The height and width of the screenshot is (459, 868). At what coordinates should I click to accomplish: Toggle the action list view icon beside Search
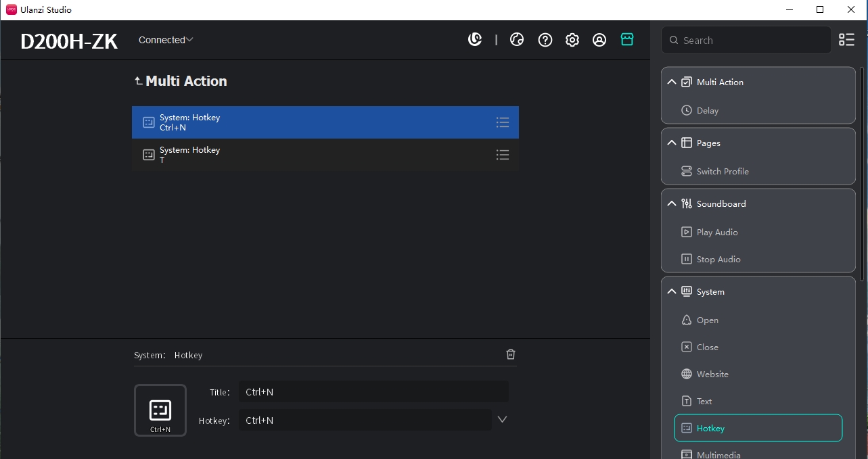click(x=846, y=40)
